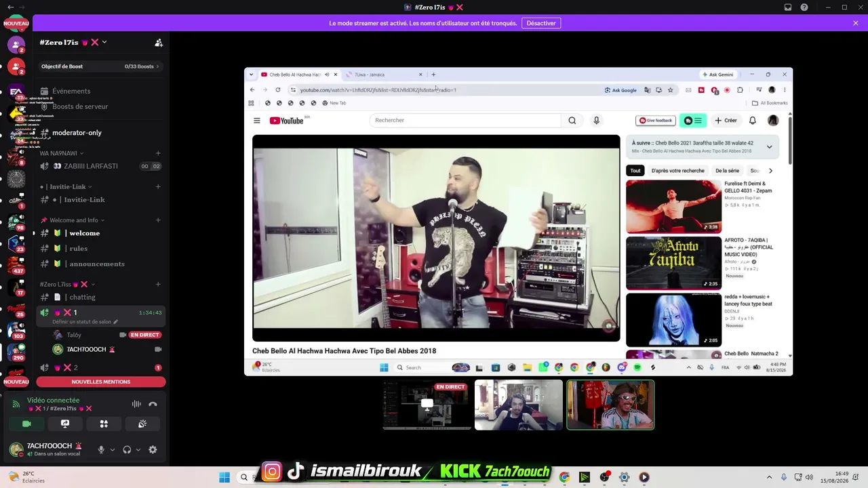Collapse the Invitie-Link category
Viewport: 868px width, 488px height.
click(x=66, y=187)
